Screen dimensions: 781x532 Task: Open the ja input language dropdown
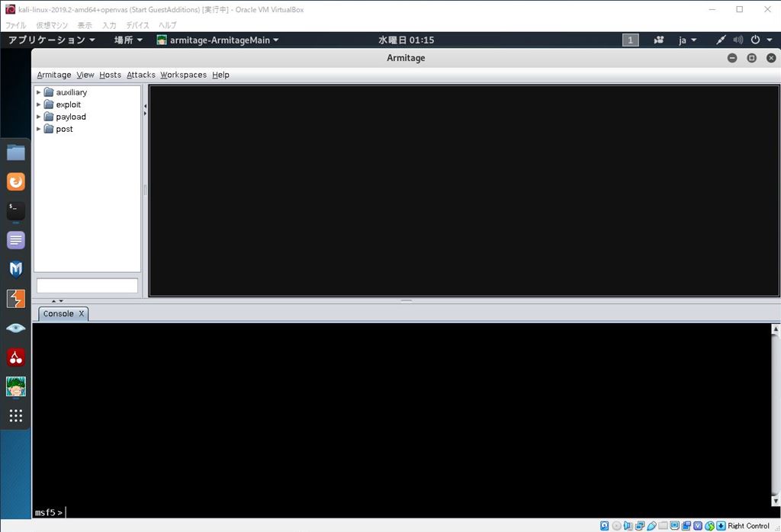(687, 40)
